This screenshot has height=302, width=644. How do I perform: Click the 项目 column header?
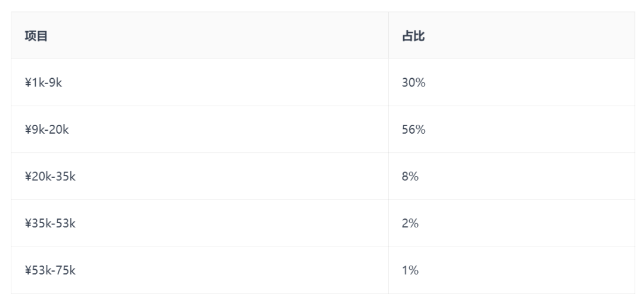pos(200,35)
